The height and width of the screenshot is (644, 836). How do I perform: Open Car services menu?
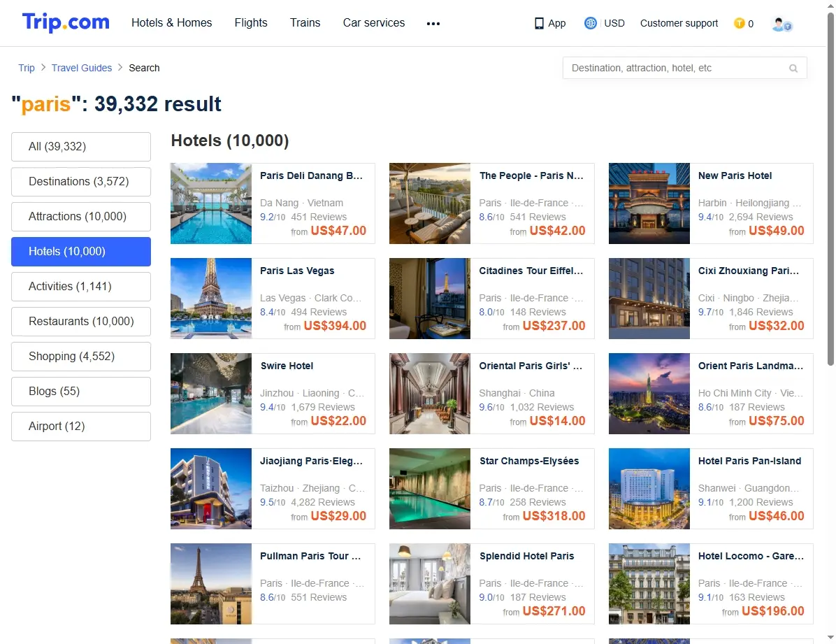click(374, 22)
